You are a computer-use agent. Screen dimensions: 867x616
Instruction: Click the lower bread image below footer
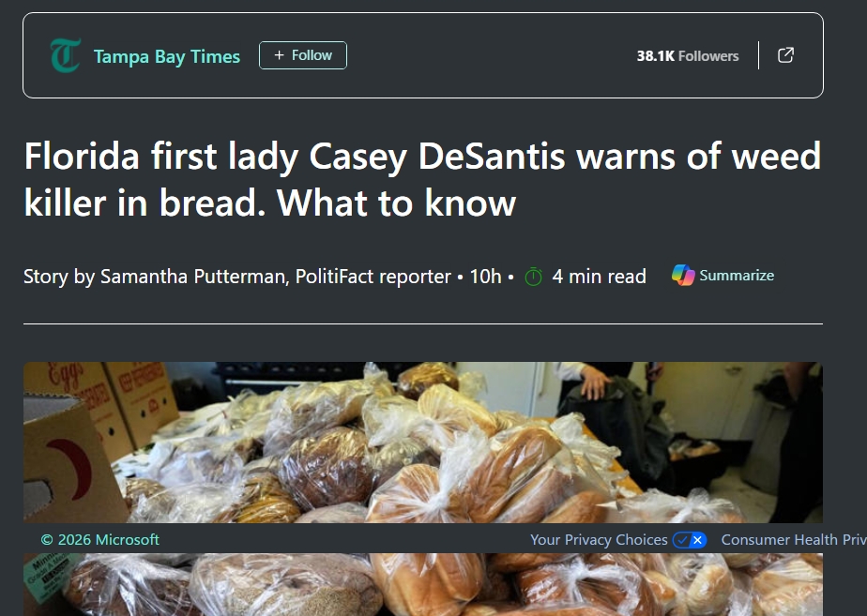pyautogui.click(x=423, y=584)
